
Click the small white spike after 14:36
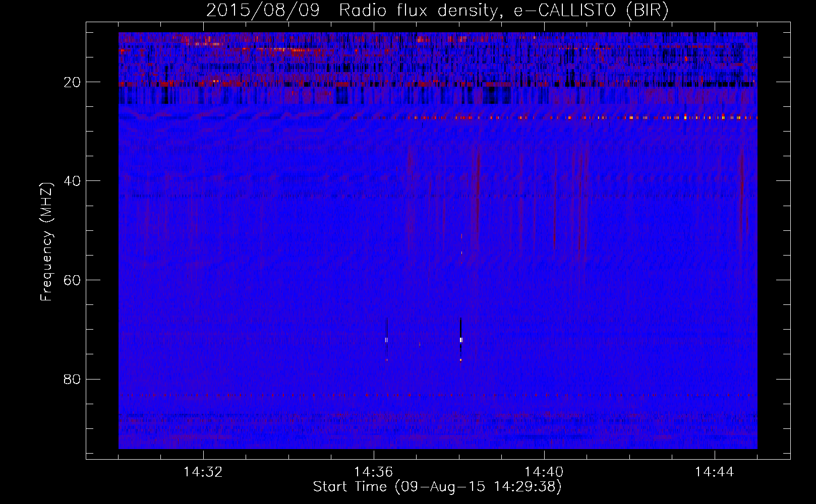pyautogui.click(x=386, y=340)
